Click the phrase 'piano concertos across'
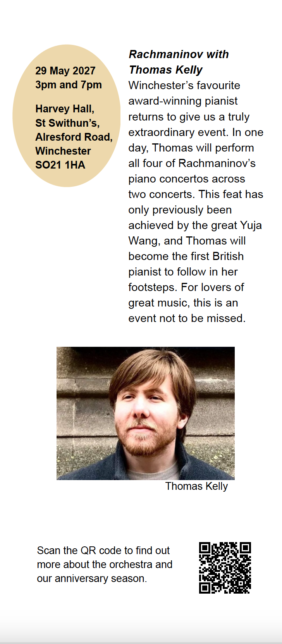Screen dimensions: 282x644 click(187, 179)
